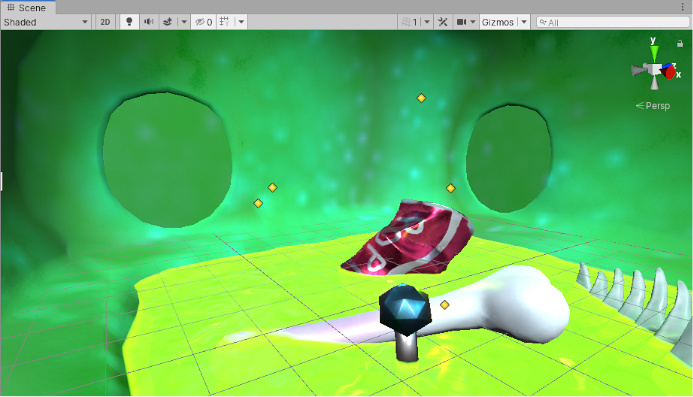This screenshot has height=397, width=693.
Task: Click yellow diamond gizmo on bone
Action: click(445, 305)
